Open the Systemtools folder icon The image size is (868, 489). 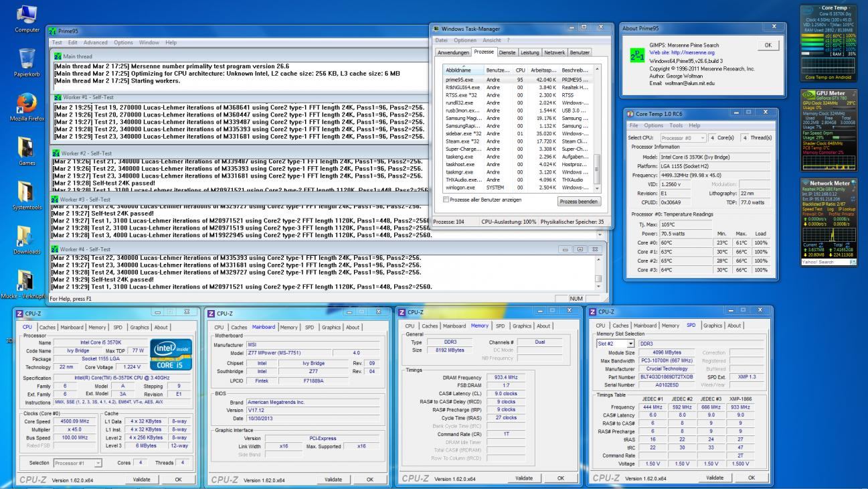(25, 192)
